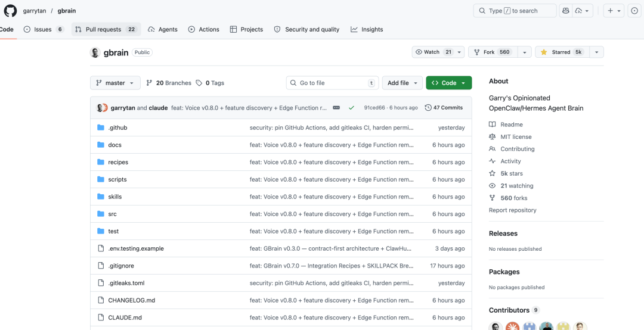Image resolution: width=644 pixels, height=330 pixels.
Task: Open the Releases heading link
Action: point(503,234)
